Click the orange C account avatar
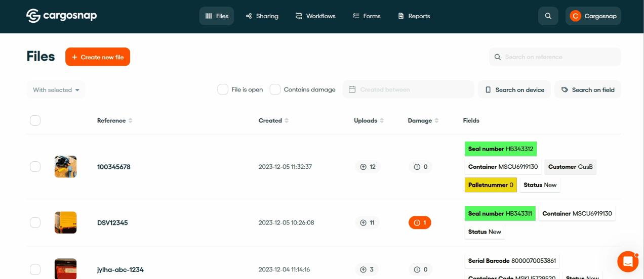The width and height of the screenshot is (644, 279). point(575,16)
